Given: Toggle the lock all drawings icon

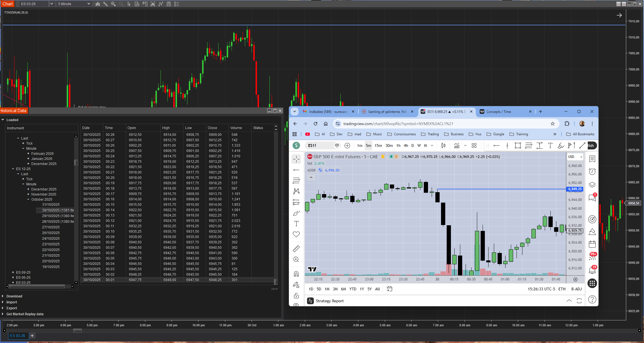Looking at the screenshot, I should coord(296,296).
